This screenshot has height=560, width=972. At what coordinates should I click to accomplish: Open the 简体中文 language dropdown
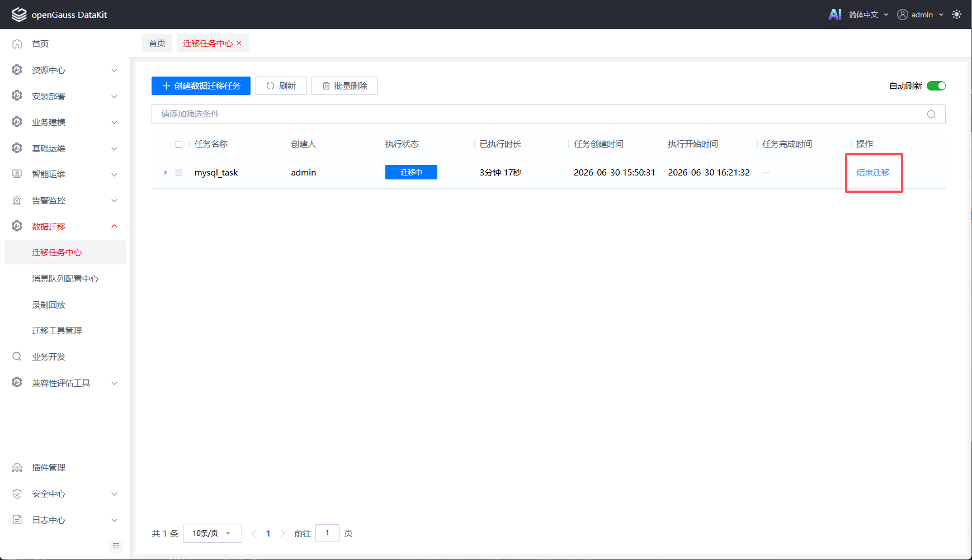point(869,15)
